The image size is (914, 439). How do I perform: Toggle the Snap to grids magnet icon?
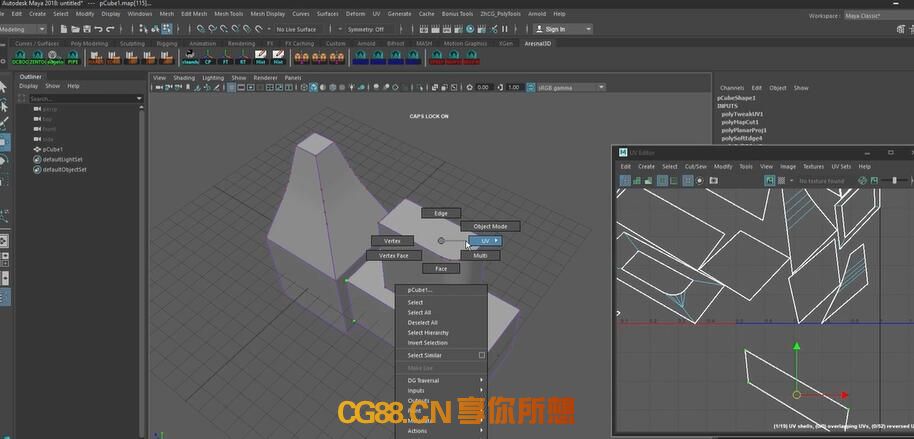coord(201,29)
